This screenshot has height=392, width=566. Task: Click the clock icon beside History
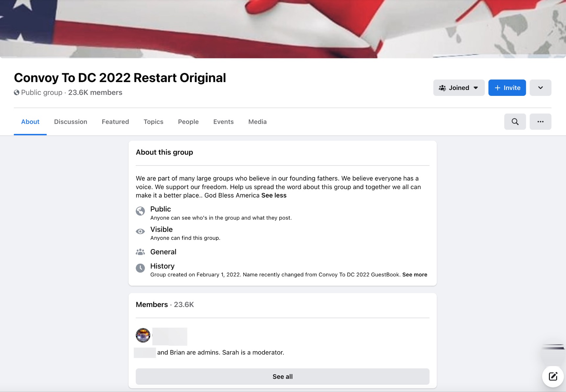[140, 268]
